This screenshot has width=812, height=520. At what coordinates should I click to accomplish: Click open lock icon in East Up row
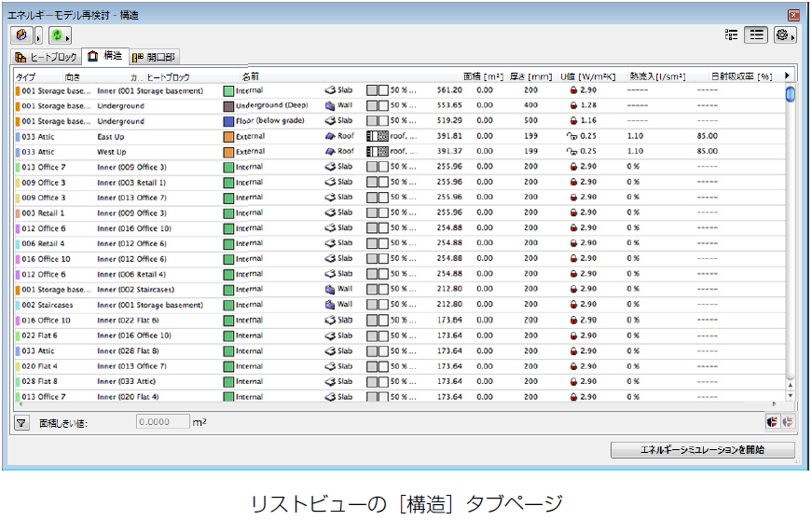[x=571, y=136]
